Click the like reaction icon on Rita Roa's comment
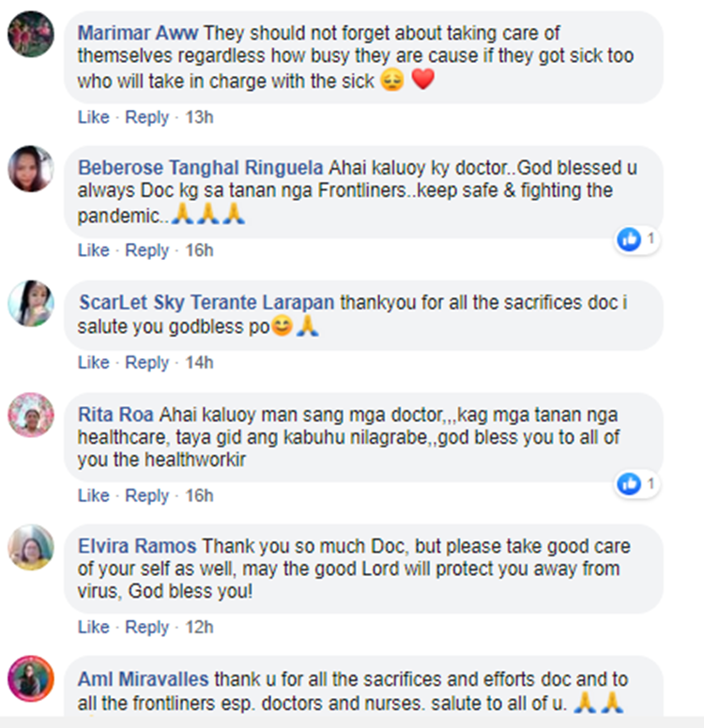 tap(629, 484)
